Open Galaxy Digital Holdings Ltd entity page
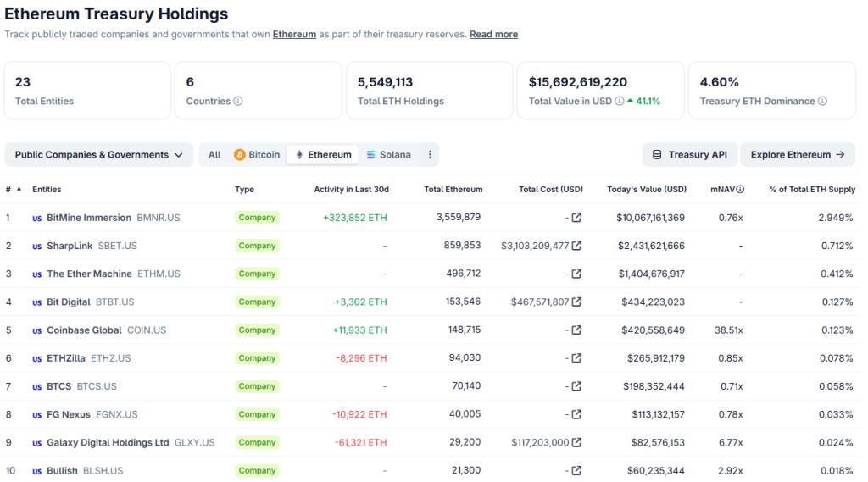 pyautogui.click(x=108, y=443)
